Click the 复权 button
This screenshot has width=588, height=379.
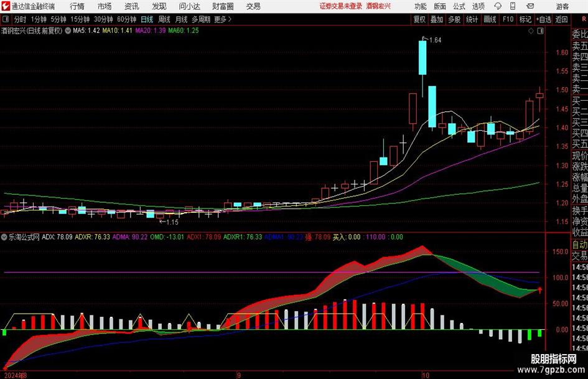coord(419,19)
